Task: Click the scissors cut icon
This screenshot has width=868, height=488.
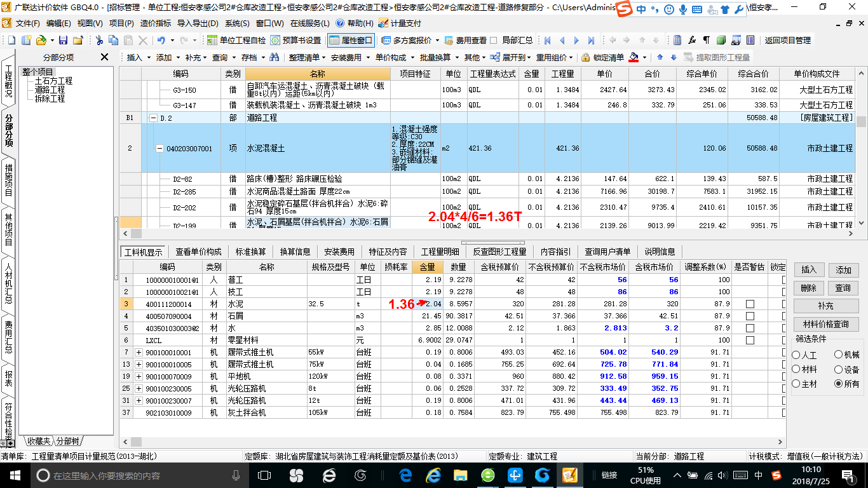Action: pos(99,40)
